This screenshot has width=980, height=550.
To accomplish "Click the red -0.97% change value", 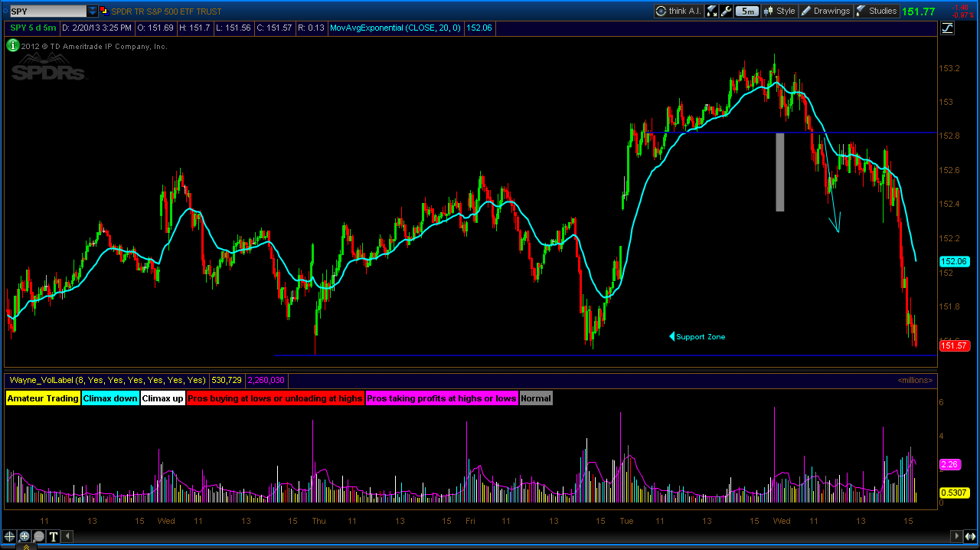I will click(962, 15).
